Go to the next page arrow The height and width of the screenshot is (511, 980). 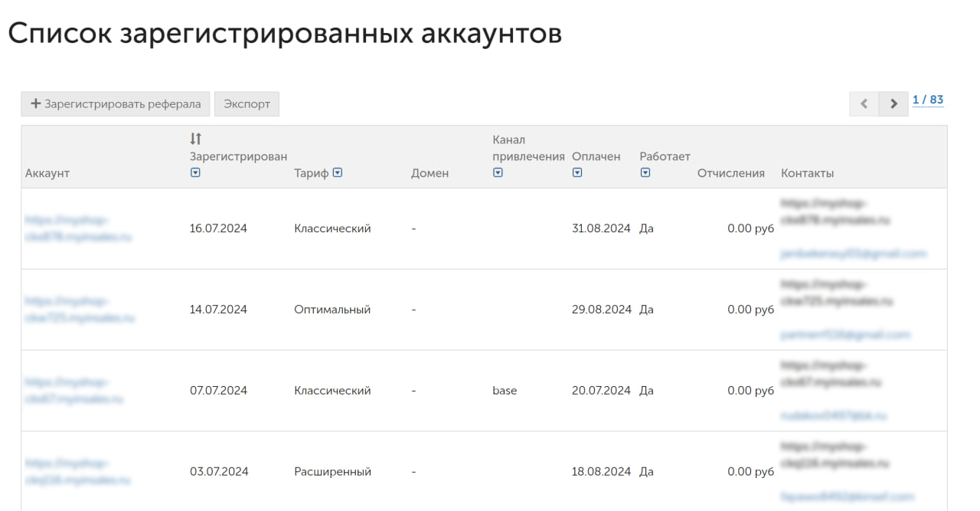pos(893,104)
